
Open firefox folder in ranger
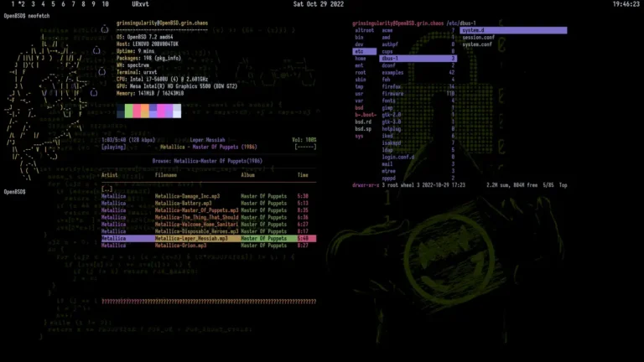392,86
